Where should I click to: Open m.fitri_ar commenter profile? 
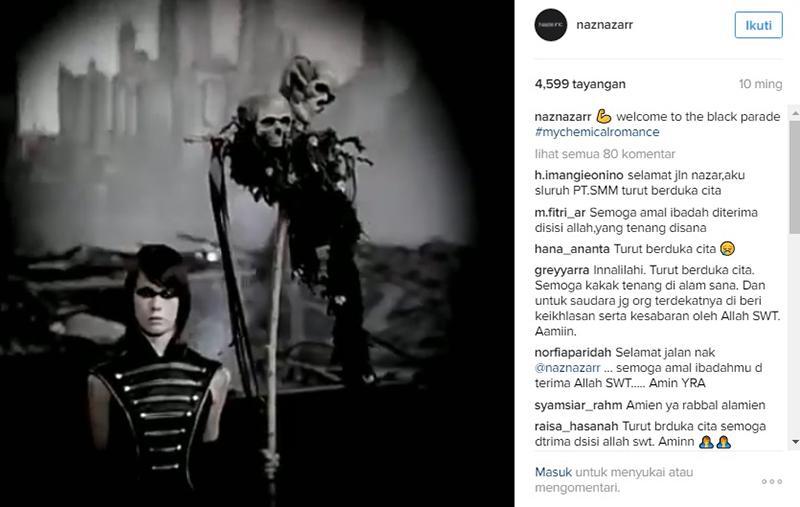click(x=560, y=212)
